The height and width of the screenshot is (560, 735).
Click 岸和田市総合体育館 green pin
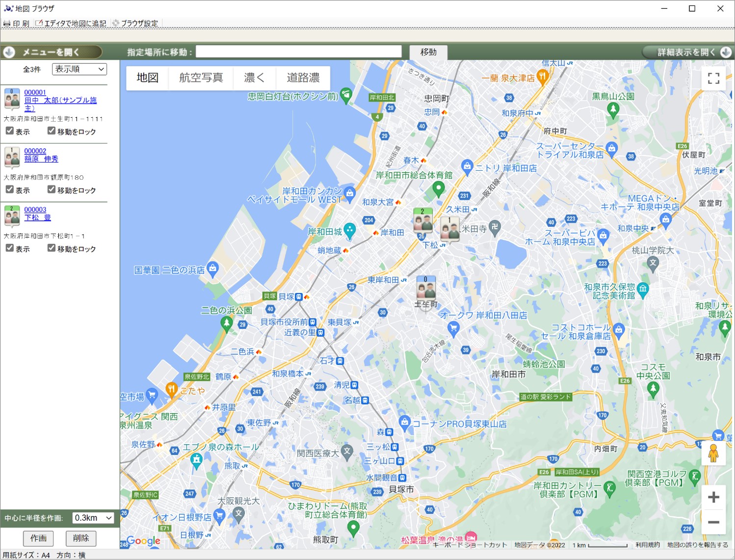coord(438,188)
